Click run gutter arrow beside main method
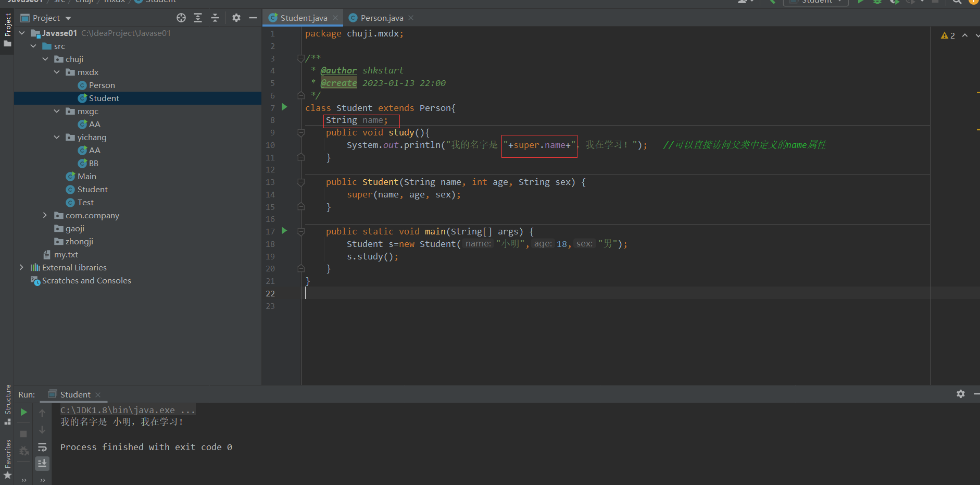Viewport: 980px width, 485px height. coord(284,231)
